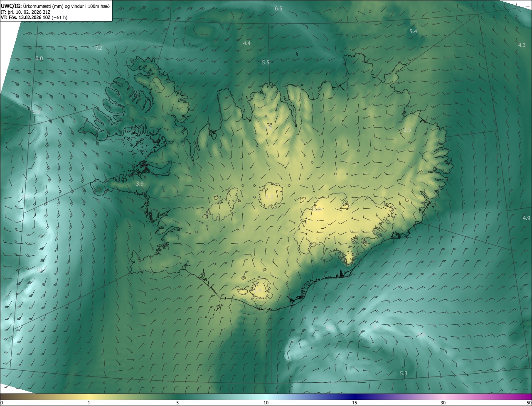Click the colour scale tick label "0"
This screenshot has width=532, height=406.
1,403
